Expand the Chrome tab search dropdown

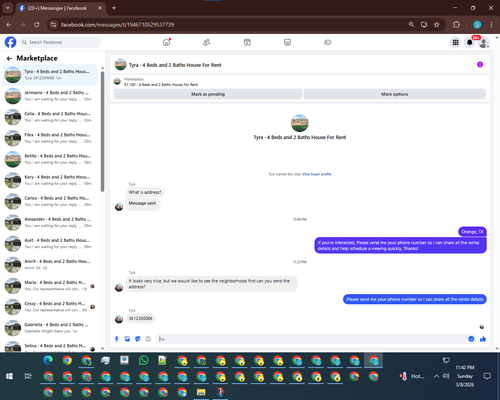pyautogui.click(x=7, y=8)
